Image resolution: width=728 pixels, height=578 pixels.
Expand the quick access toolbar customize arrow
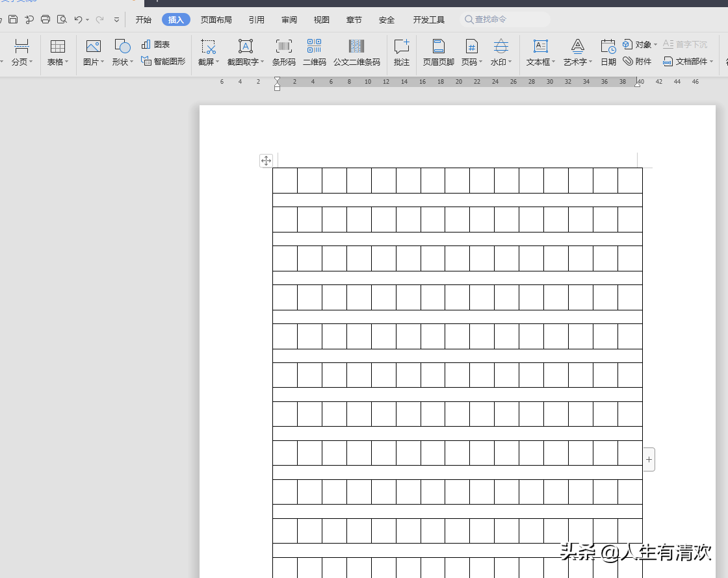pyautogui.click(x=116, y=20)
